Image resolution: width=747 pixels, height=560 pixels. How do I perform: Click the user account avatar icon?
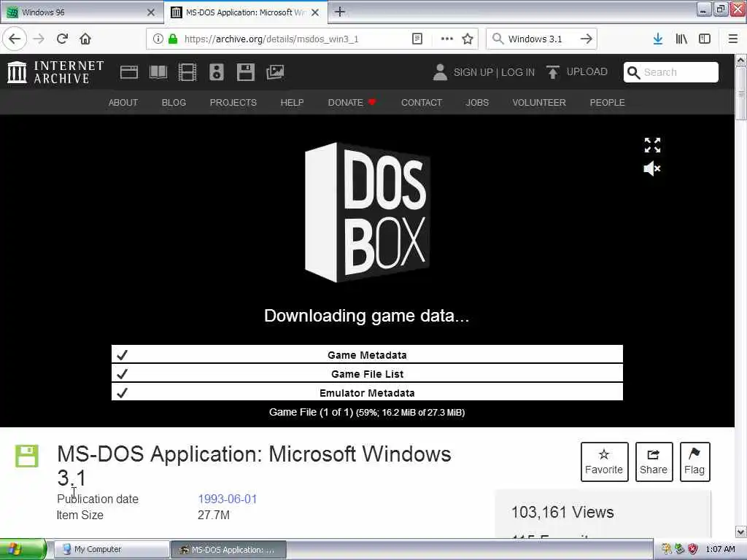click(440, 72)
